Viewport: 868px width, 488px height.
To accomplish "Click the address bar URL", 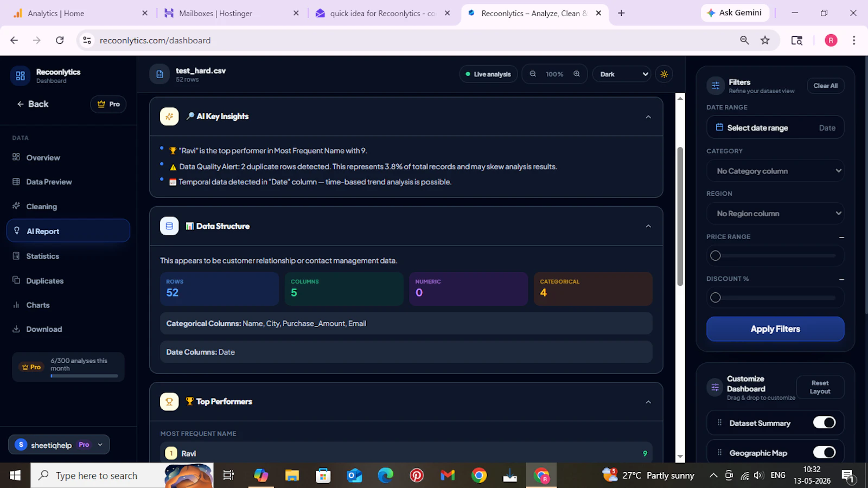I will (155, 40).
